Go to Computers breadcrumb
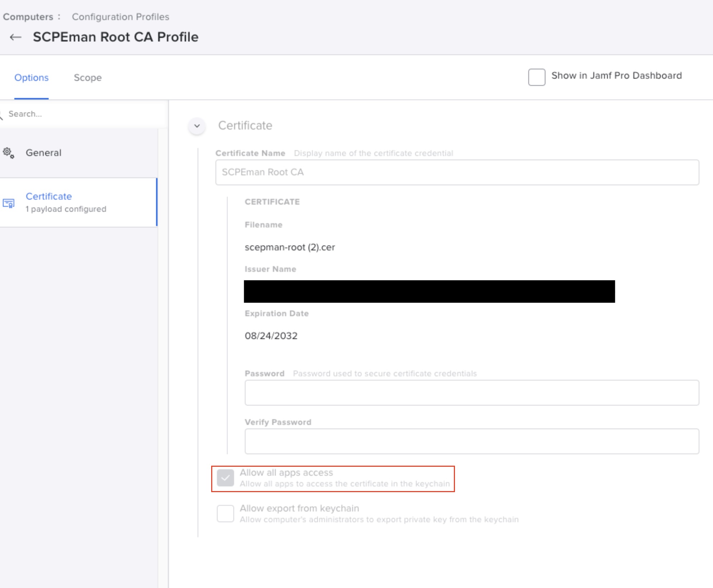 (28, 17)
